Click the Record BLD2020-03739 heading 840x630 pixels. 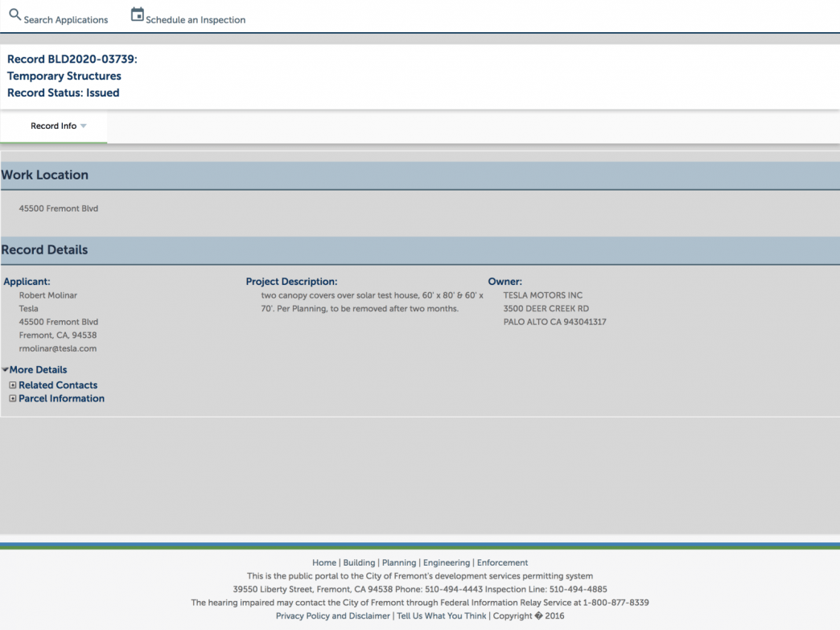(72, 59)
